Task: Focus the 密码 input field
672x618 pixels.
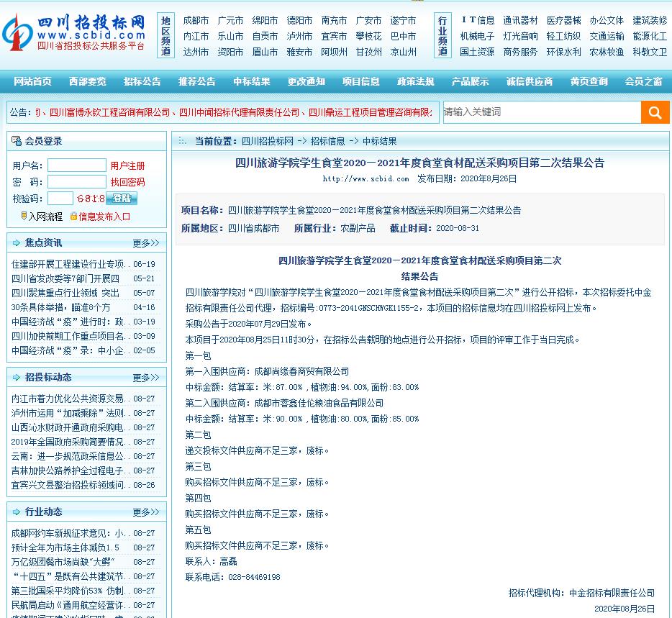Action: point(77,182)
